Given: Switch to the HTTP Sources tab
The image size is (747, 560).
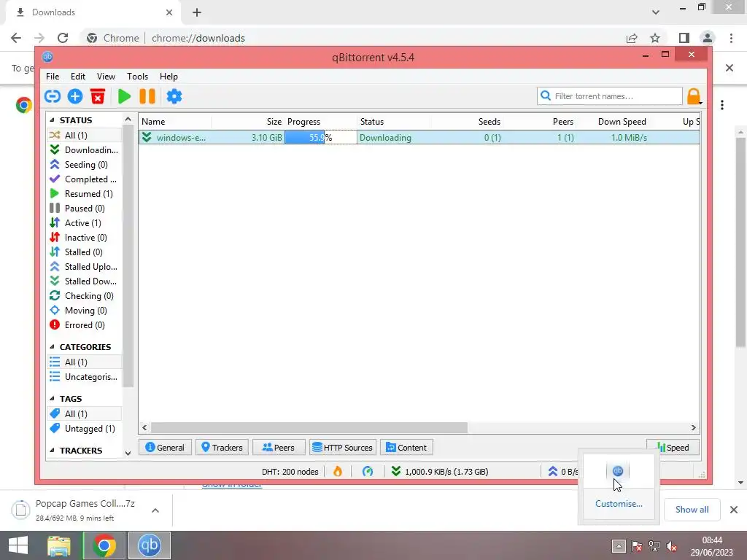Looking at the screenshot, I should [x=343, y=448].
